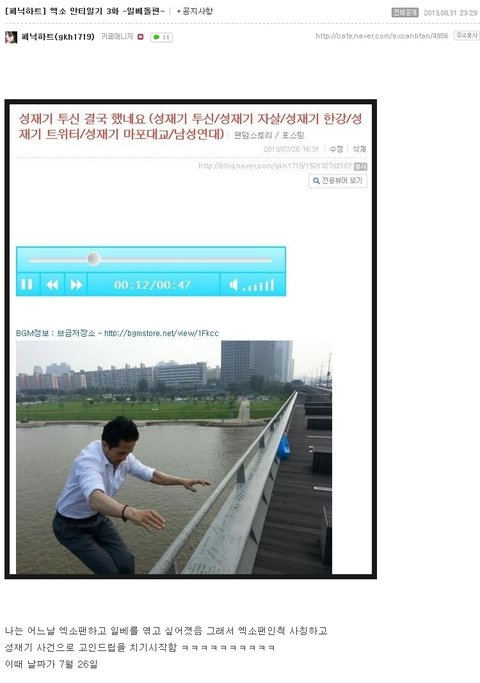Viewport: 480px width, 683px height.
Task: Open the photo of man on bridge
Action: (x=174, y=457)
